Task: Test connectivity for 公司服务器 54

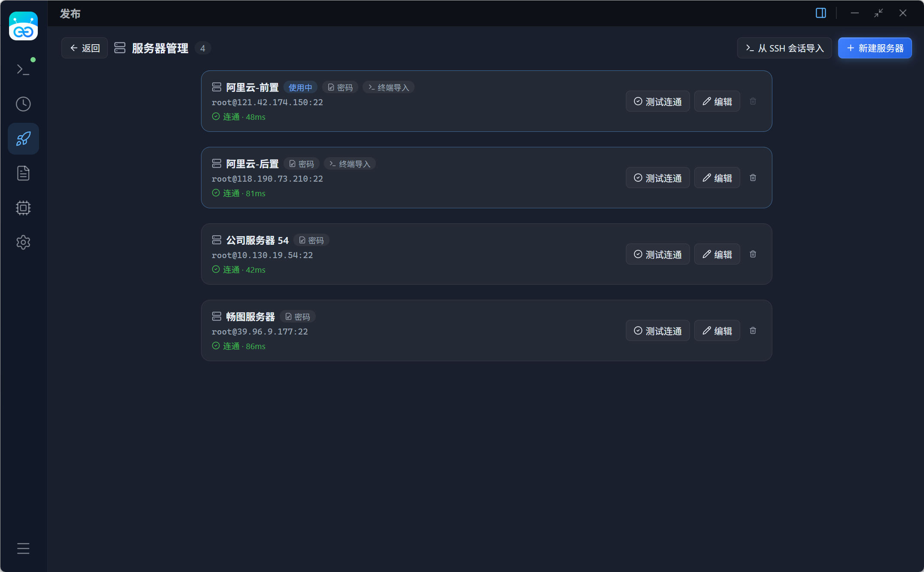Action: click(658, 254)
